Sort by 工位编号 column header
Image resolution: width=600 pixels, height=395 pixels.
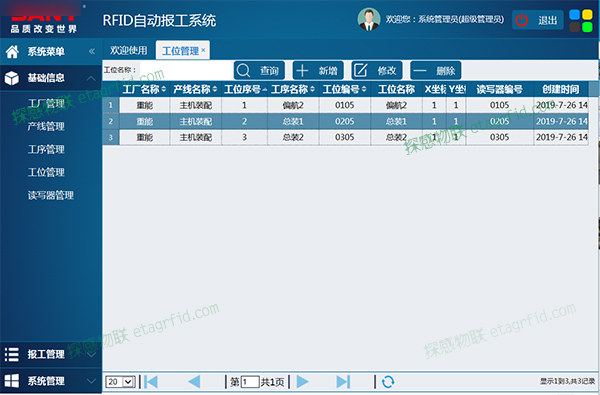pos(344,89)
